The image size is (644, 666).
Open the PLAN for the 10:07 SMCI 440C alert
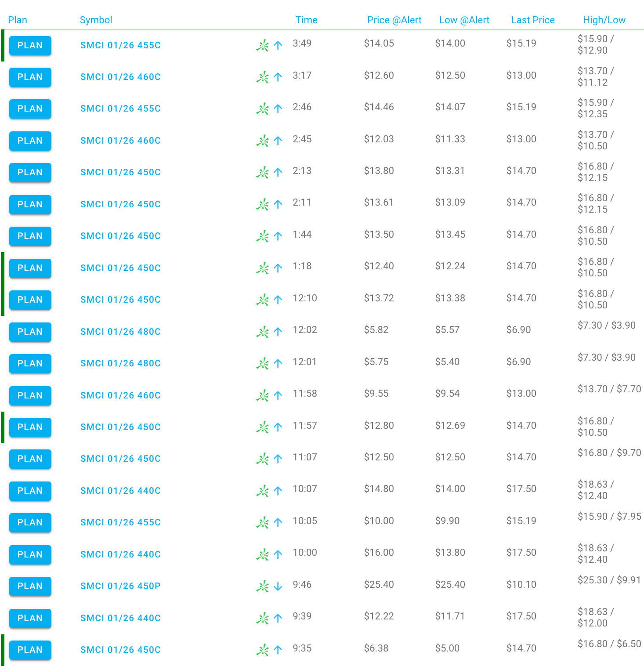coord(30,491)
